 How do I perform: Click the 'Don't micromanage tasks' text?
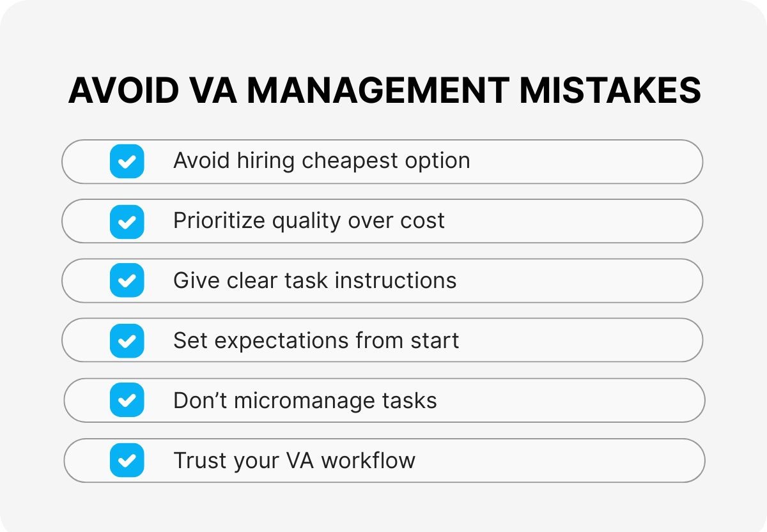coord(305,400)
